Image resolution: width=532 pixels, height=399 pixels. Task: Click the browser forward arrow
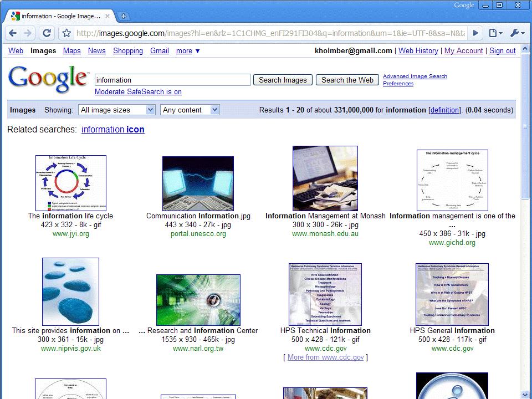click(28, 33)
